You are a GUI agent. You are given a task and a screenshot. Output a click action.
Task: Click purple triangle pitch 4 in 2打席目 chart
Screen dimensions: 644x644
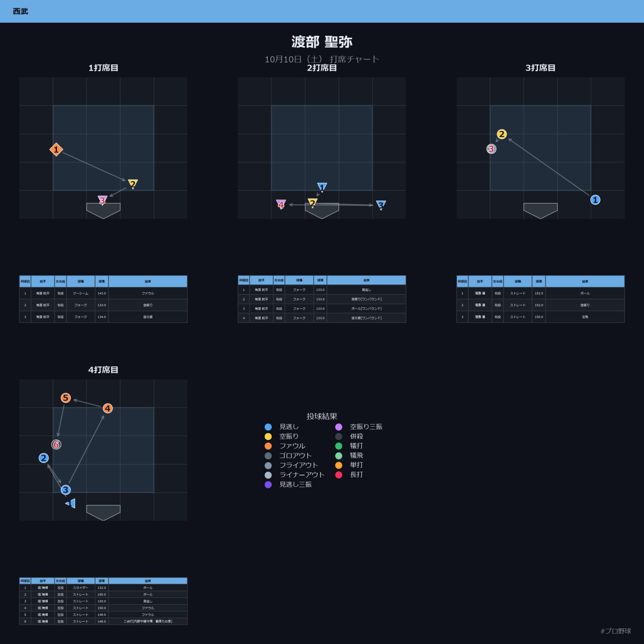[281, 204]
